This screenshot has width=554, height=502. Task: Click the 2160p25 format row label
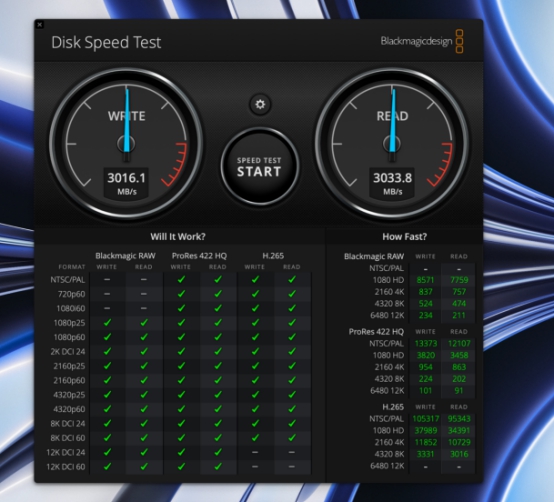69,366
